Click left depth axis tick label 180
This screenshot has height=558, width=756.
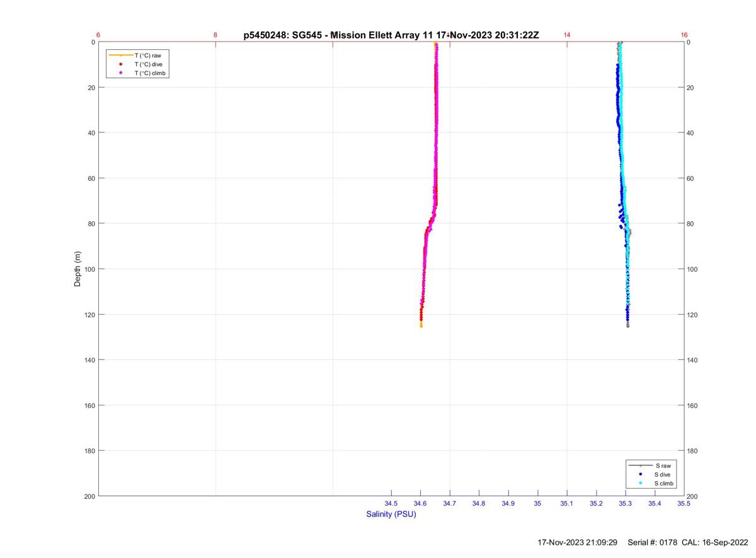[89, 451]
